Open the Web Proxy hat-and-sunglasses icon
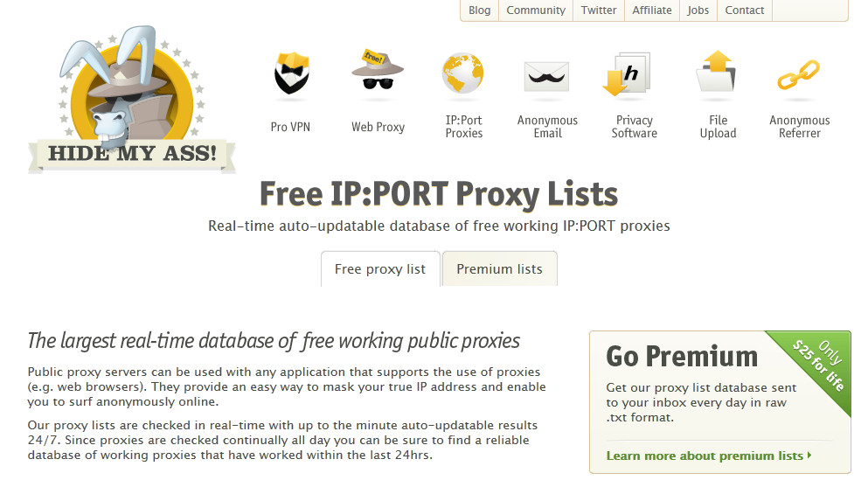The image size is (868, 487). 378,71
